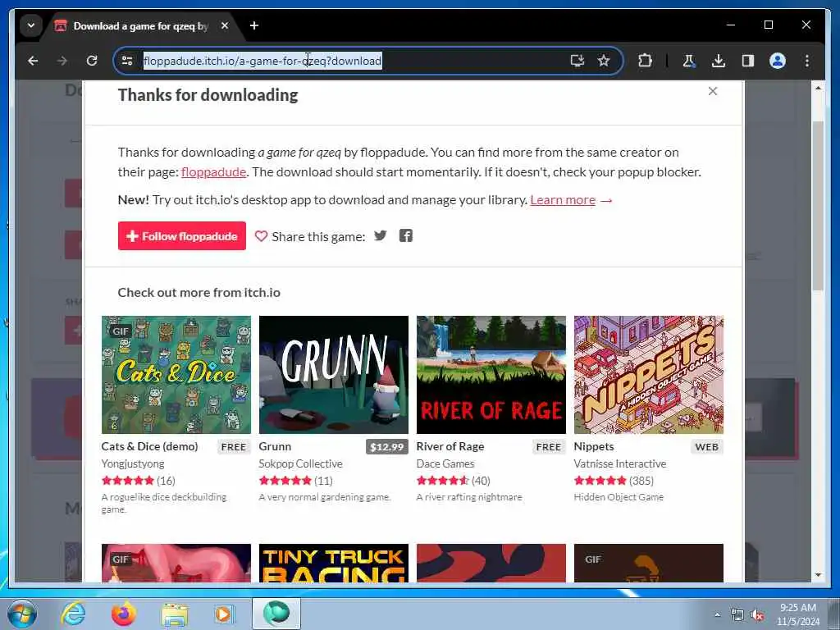View site information icon in address bar
The width and height of the screenshot is (840, 630).
(x=127, y=61)
